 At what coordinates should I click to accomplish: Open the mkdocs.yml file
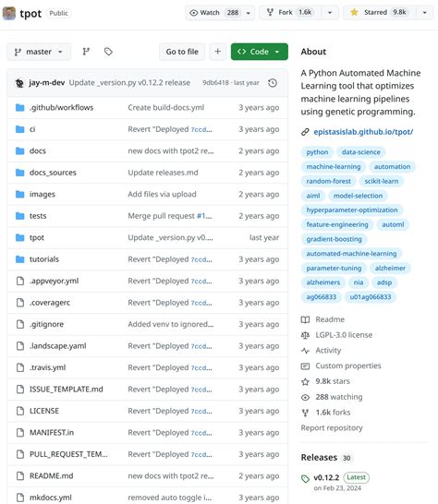coord(51,498)
